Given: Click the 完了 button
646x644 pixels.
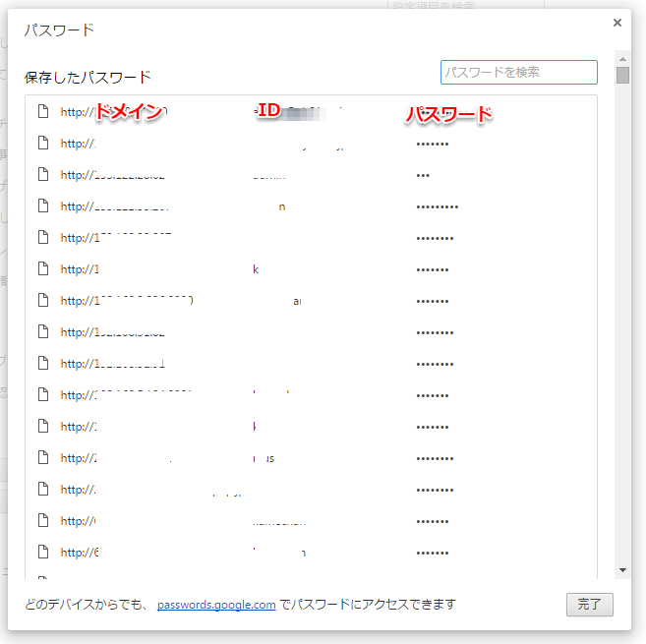Looking at the screenshot, I should (590, 605).
